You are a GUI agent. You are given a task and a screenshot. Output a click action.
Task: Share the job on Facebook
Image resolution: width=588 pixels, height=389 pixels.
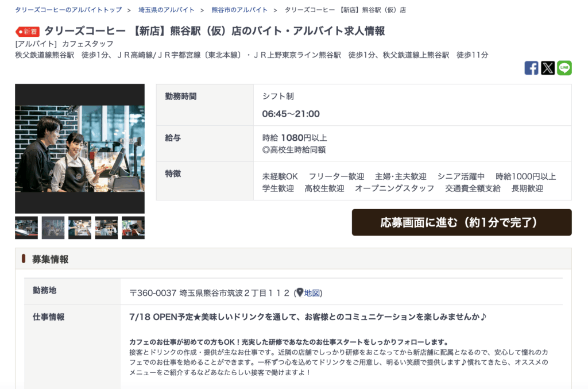coord(531,68)
